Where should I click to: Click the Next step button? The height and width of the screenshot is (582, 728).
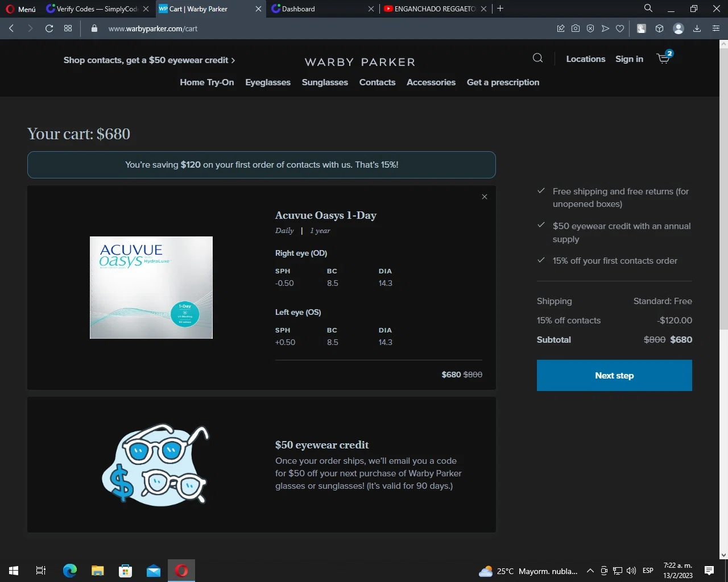coord(614,375)
